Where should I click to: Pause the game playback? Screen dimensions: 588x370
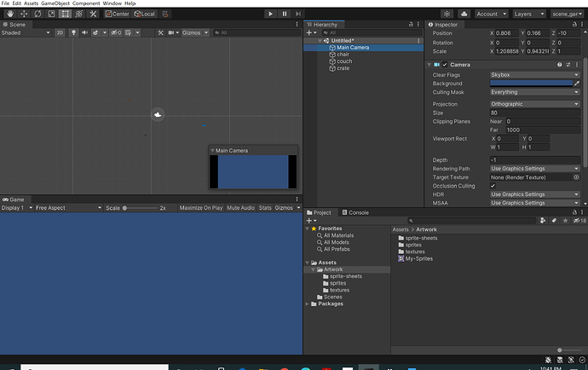[285, 14]
